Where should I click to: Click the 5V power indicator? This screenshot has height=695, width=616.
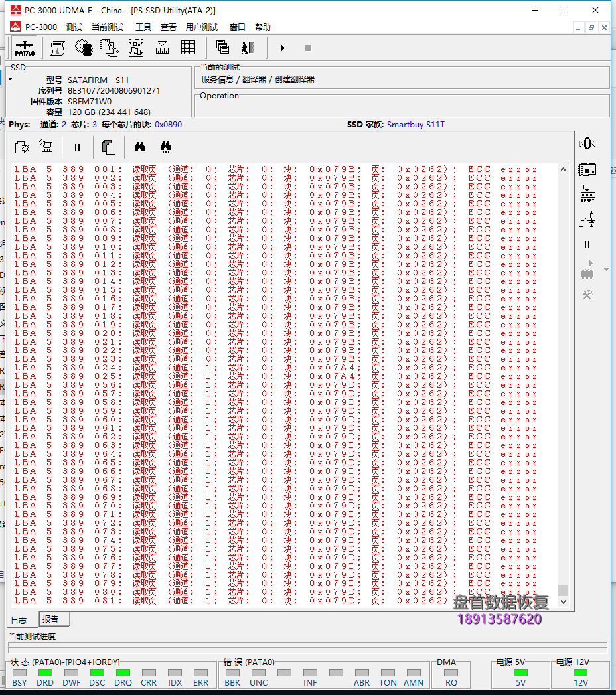(520, 673)
